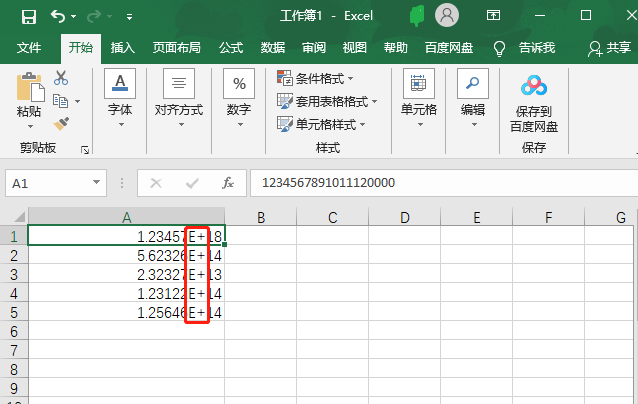Open the 文件 menu
This screenshot has width=638, height=404.
[x=29, y=47]
